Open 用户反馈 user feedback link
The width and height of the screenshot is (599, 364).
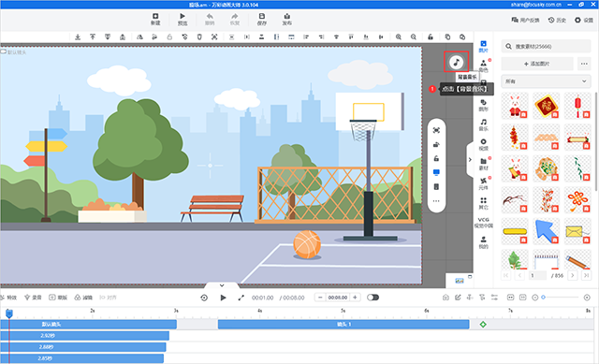coord(526,20)
